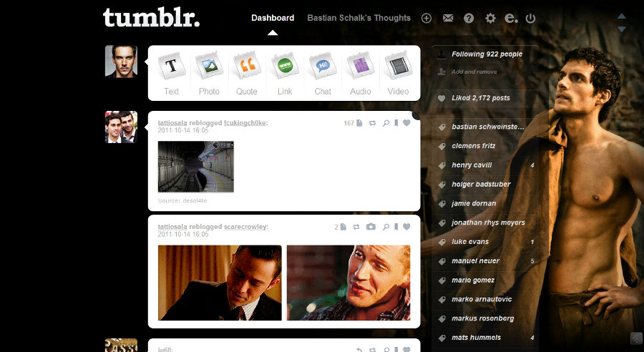Screen dimensions: 644x352
Task: Click the down arrow at top right
Action: pyautogui.click(x=621, y=29)
